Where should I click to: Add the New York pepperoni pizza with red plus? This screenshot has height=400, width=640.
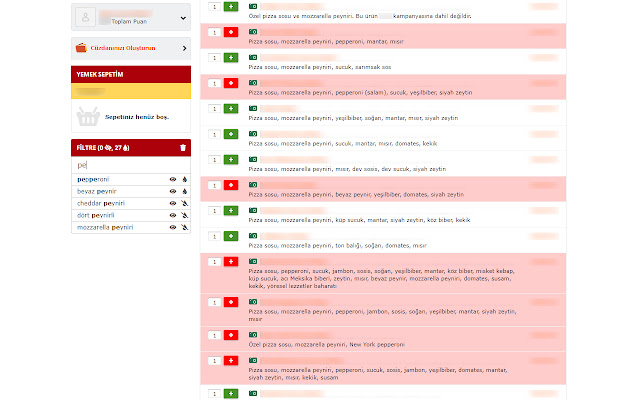click(231, 336)
